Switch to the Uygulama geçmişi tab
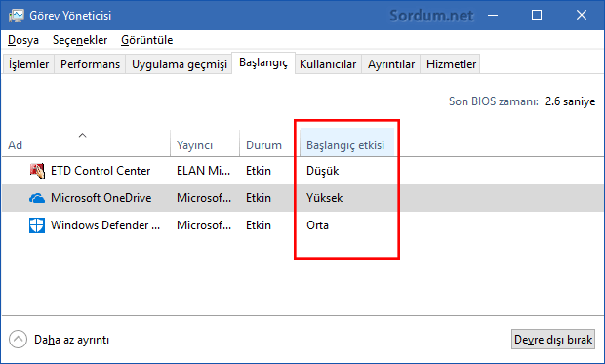The image size is (605, 364). click(x=180, y=64)
